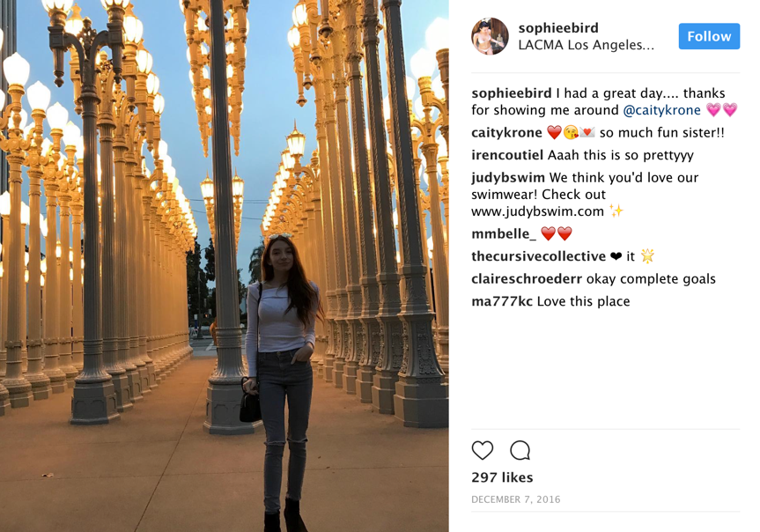Open caitykrone commenter profile

(x=506, y=133)
